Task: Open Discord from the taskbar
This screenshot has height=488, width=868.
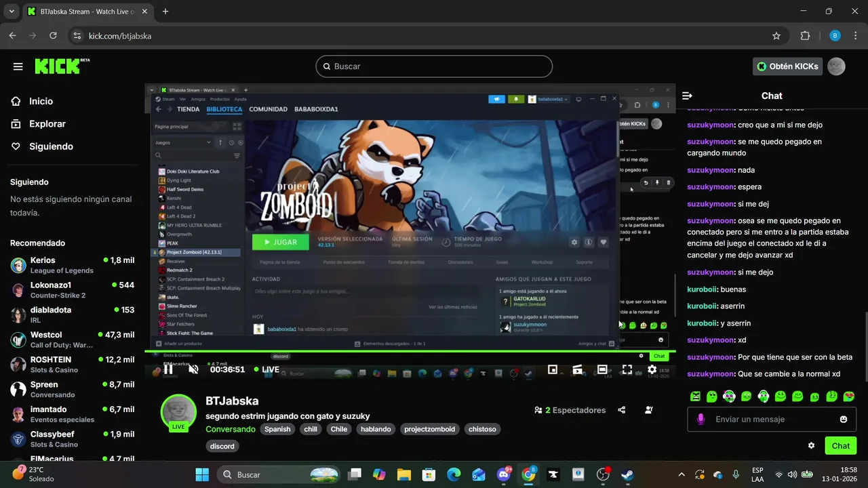Action: (x=503, y=474)
